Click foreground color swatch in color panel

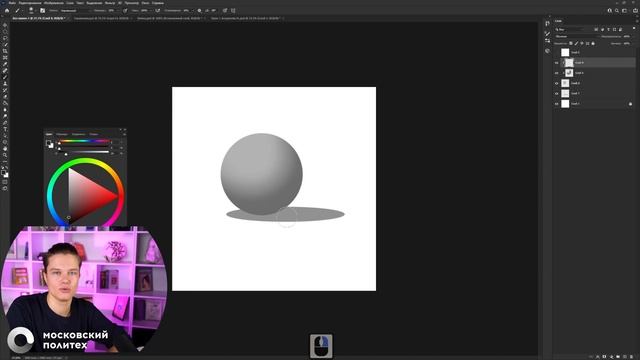coord(49,144)
